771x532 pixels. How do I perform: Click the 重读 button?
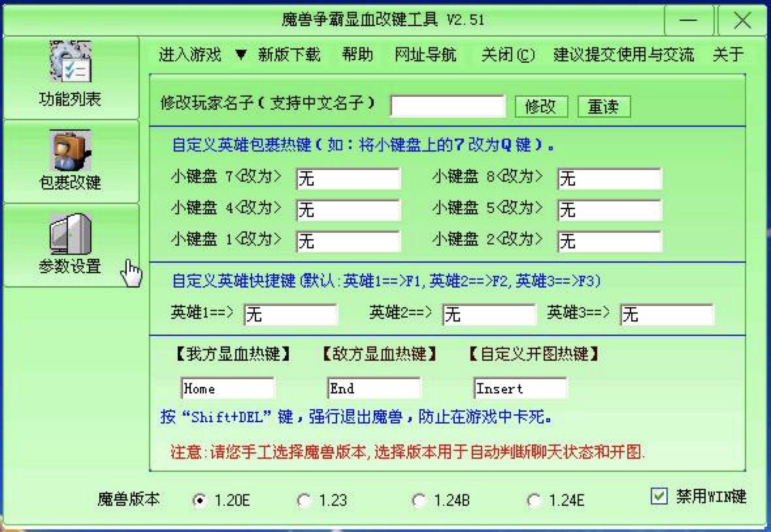(x=602, y=107)
